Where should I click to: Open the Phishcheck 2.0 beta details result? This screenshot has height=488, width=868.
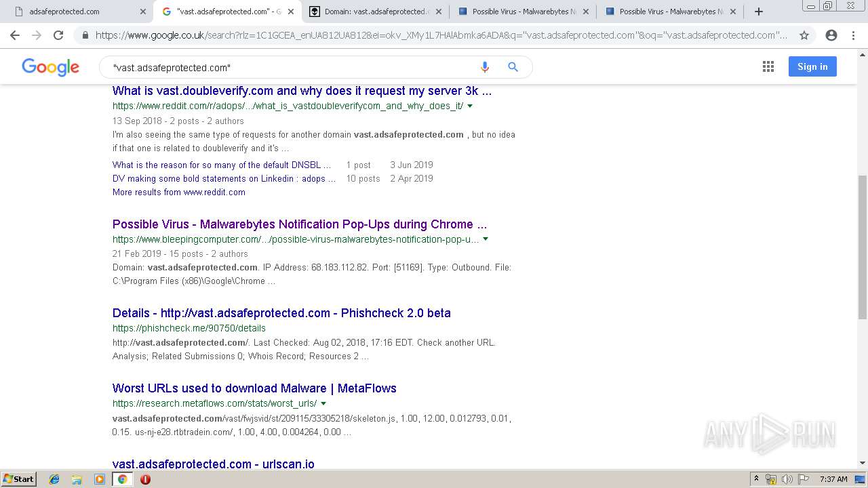point(281,313)
